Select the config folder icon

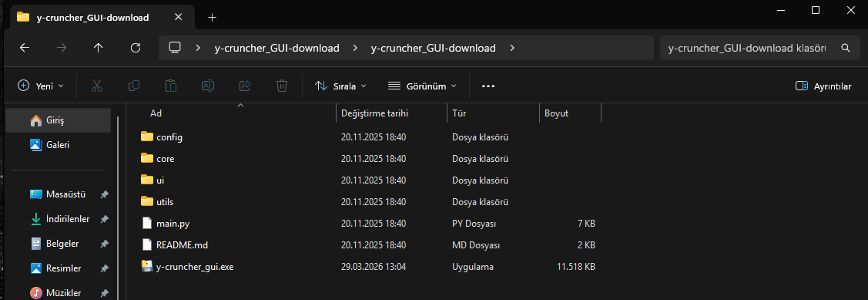(x=146, y=137)
